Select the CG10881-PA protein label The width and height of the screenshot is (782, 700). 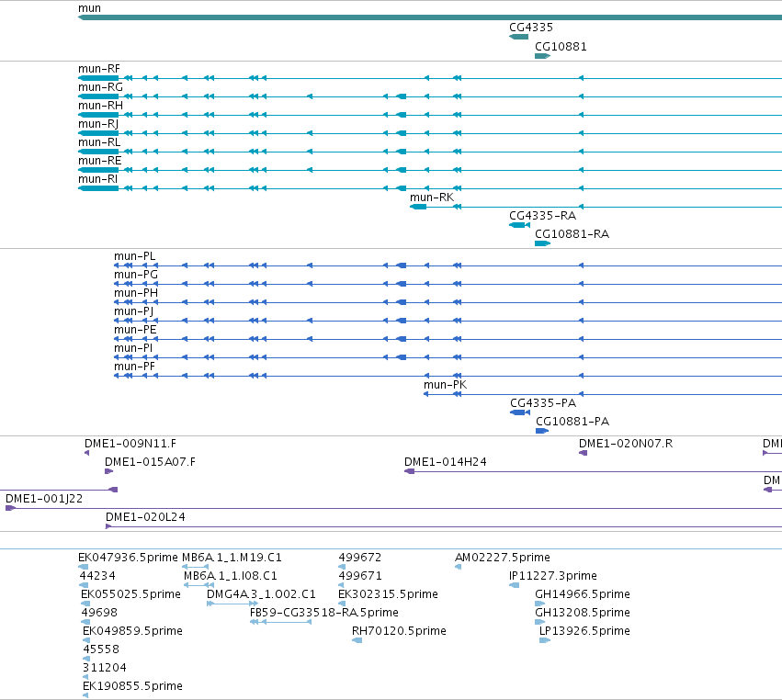(572, 422)
